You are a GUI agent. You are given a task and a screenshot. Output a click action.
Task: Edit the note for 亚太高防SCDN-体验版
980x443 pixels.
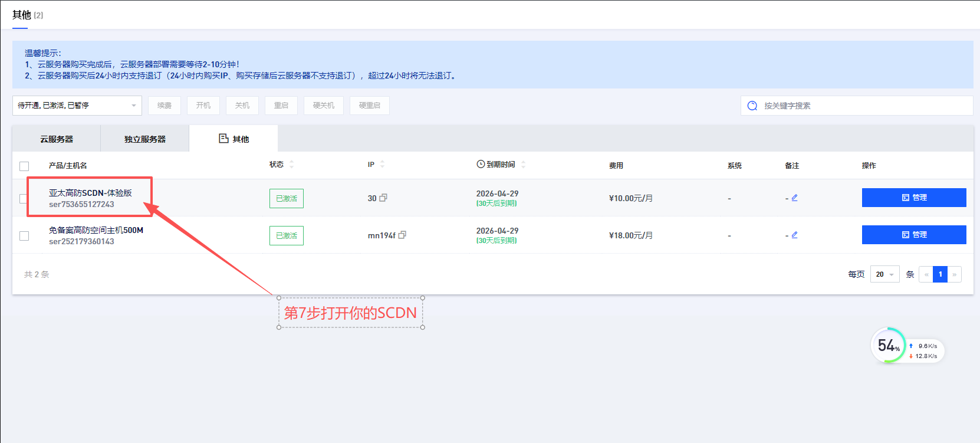point(794,198)
